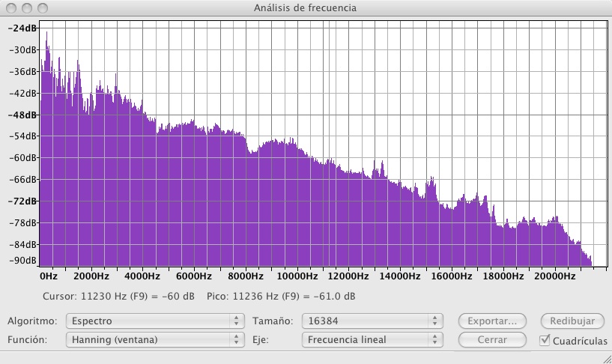Click the -42dB axis label
Screen dimensions: 612x364
[23, 93]
